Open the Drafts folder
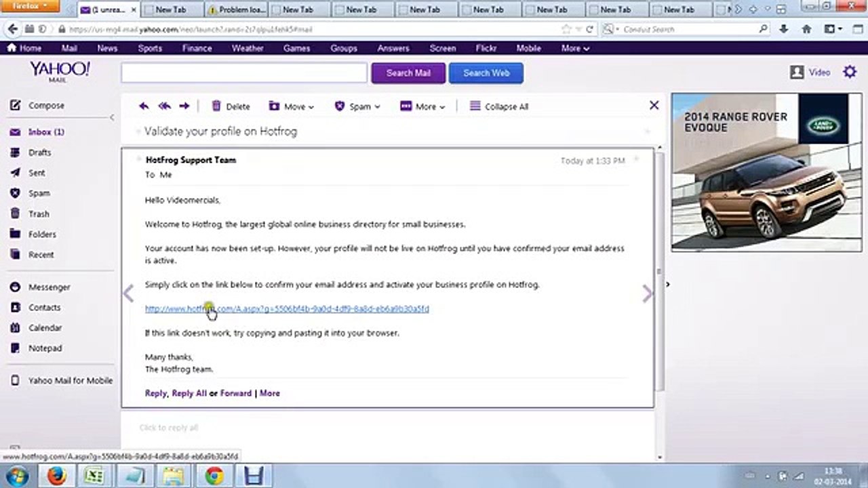The width and height of the screenshot is (868, 488). [31, 152]
